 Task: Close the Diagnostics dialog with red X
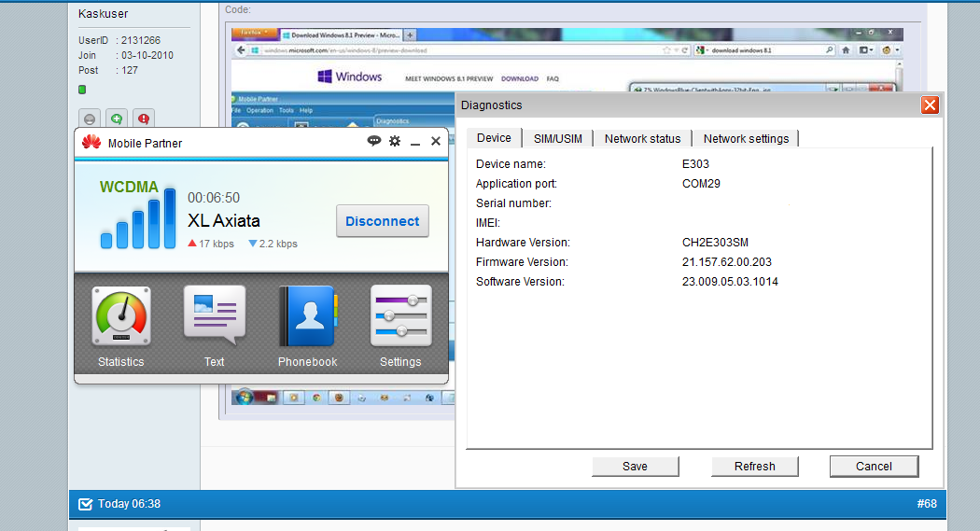click(x=930, y=105)
